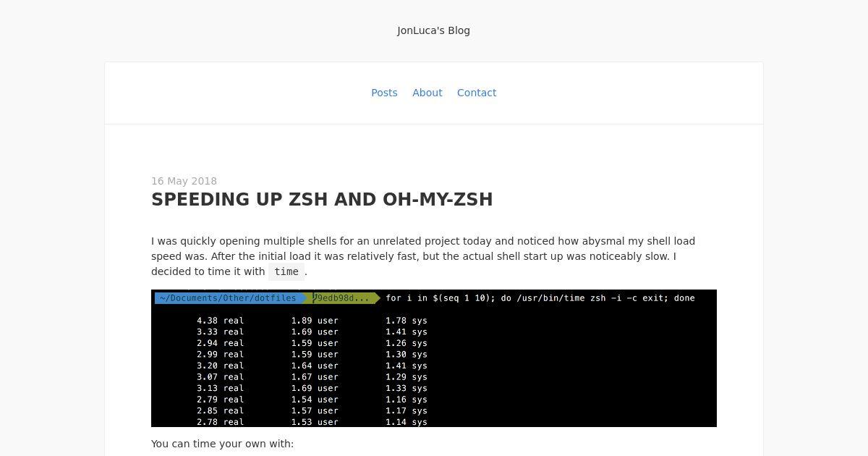This screenshot has height=456, width=868.
Task: Click the Speeding Up ZSH and Oh-My-ZSH heading
Action: [322, 200]
